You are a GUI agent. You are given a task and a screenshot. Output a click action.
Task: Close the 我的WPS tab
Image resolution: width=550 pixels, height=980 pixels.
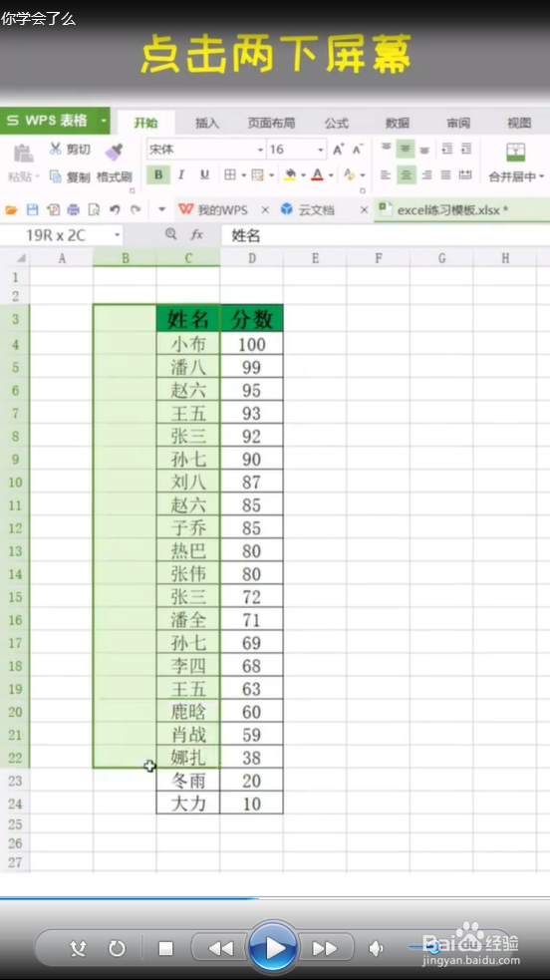coord(265,210)
